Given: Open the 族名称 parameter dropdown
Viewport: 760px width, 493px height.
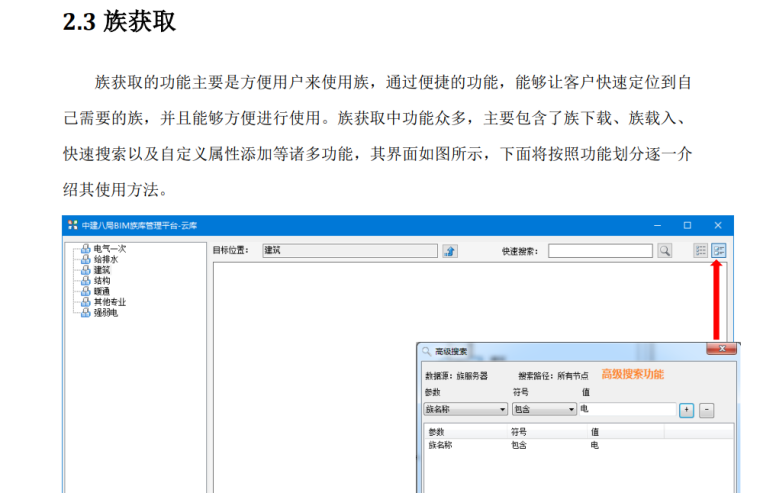Looking at the screenshot, I should pyautogui.click(x=501, y=410).
